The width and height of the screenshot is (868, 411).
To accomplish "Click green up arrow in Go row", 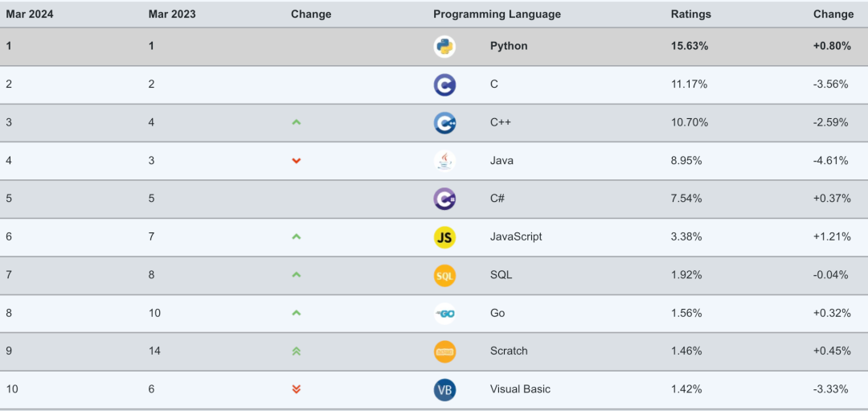I will tap(296, 313).
